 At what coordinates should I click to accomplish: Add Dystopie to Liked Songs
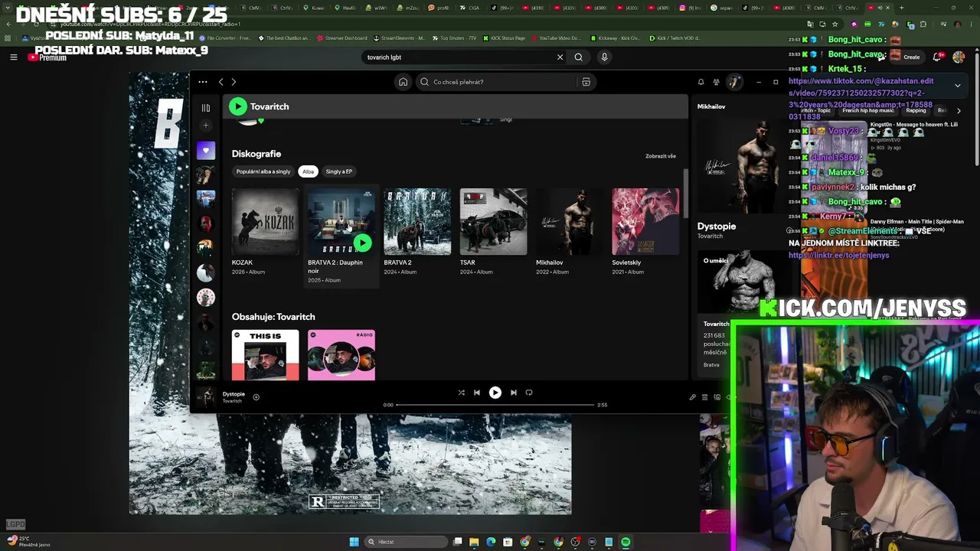(256, 397)
